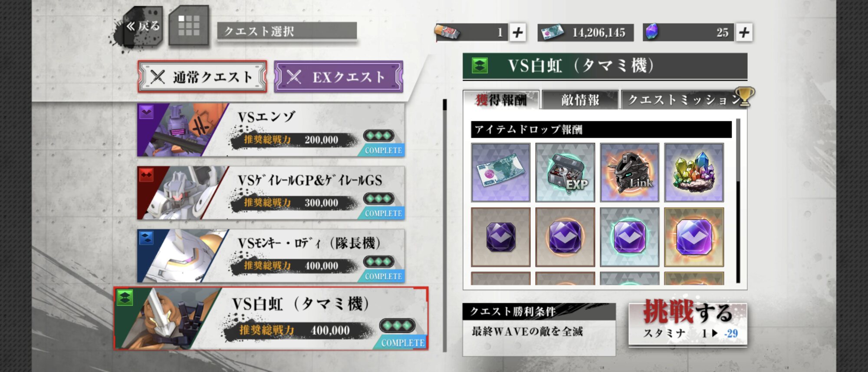Image resolution: width=868 pixels, height=372 pixels.
Task: Open the クエストミッション tab
Action: (x=685, y=100)
